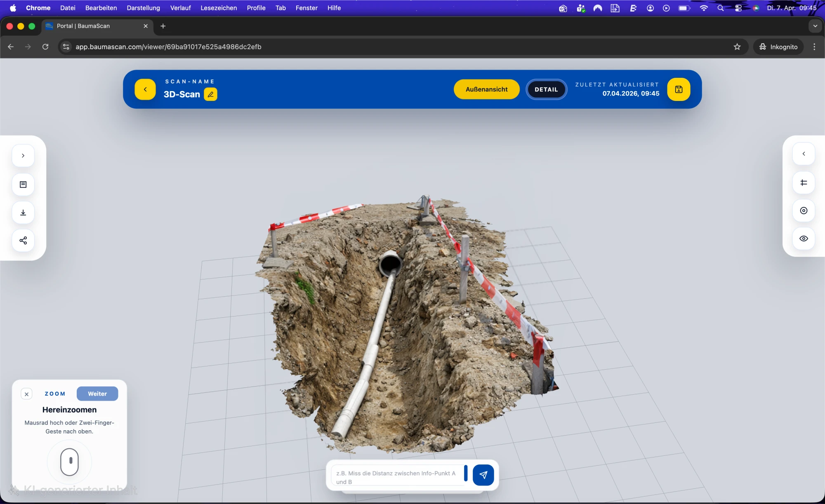Click the Wi-Fi status icon
Screen dimensions: 825x504
[704, 8]
